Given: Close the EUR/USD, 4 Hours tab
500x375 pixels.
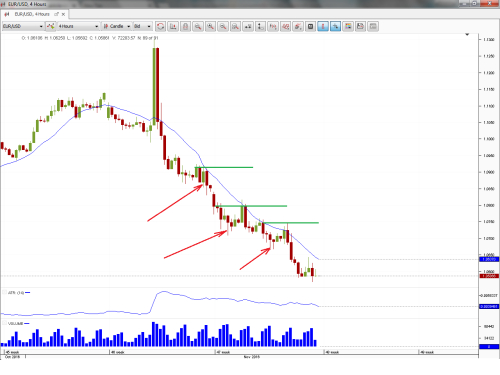Looking at the screenshot, I should point(63,14).
